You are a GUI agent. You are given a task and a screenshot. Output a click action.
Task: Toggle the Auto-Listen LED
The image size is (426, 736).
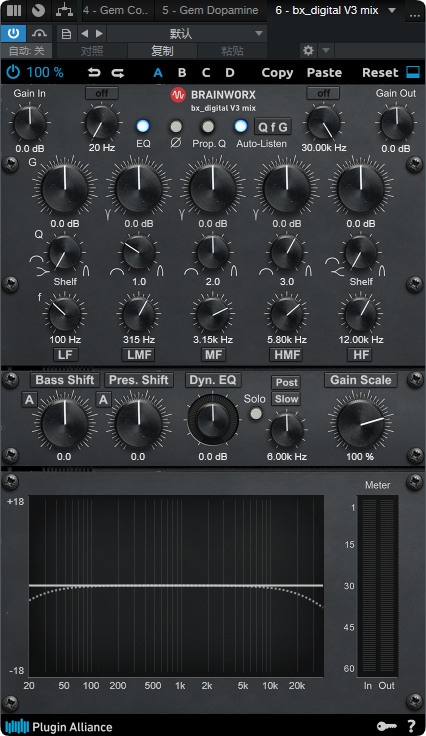tap(241, 126)
